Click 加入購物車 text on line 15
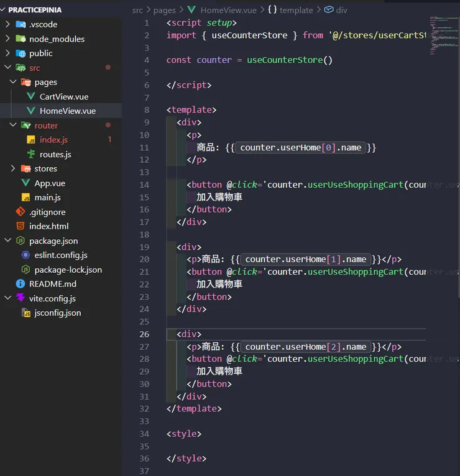The height and width of the screenshot is (476, 460). 219,197
